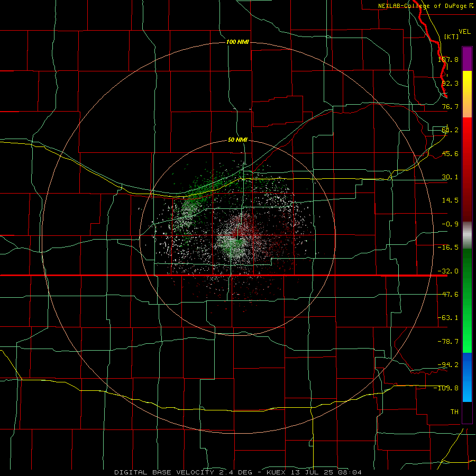The width and height of the screenshot is (476, 476).
Task: Click the 50 NMI range ring label
Action: (x=237, y=140)
